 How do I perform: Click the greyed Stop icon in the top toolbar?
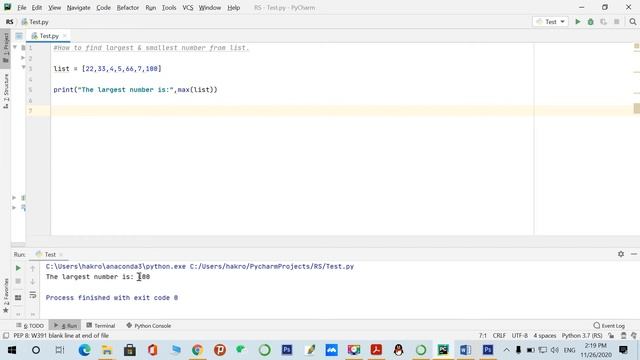coord(617,22)
